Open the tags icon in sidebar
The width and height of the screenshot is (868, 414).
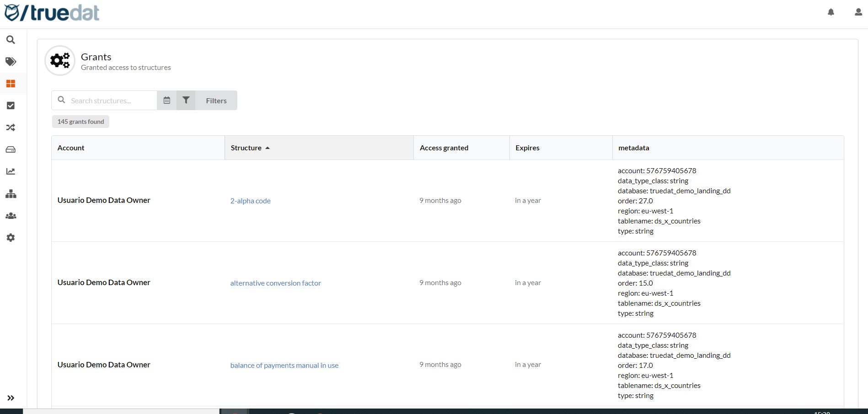point(11,62)
